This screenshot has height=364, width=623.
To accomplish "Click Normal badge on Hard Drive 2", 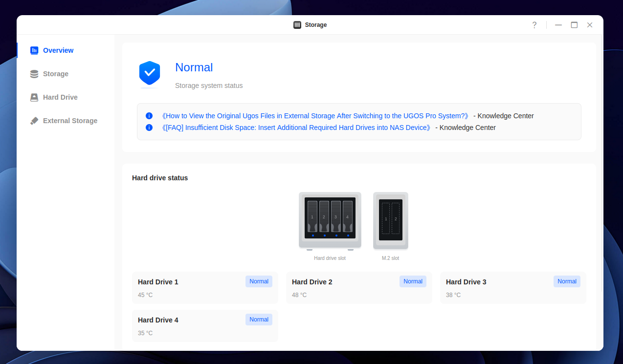I will (413, 281).
